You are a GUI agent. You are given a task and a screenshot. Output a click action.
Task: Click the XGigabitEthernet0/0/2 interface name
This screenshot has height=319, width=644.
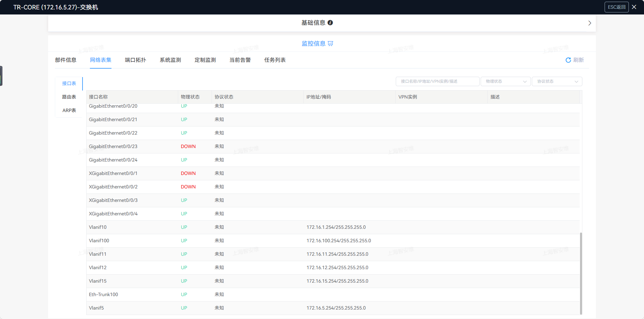[113, 187]
